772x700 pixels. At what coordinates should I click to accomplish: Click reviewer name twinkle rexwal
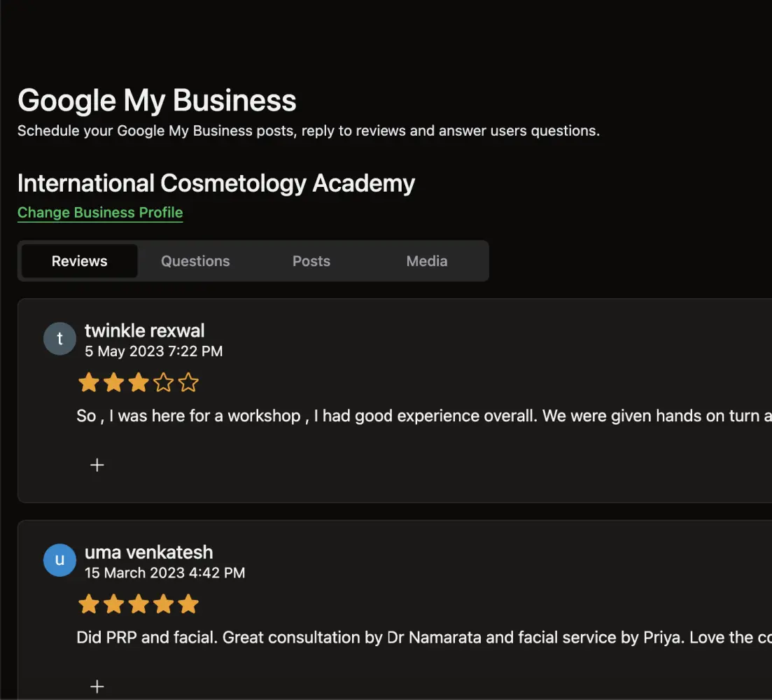pyautogui.click(x=145, y=330)
